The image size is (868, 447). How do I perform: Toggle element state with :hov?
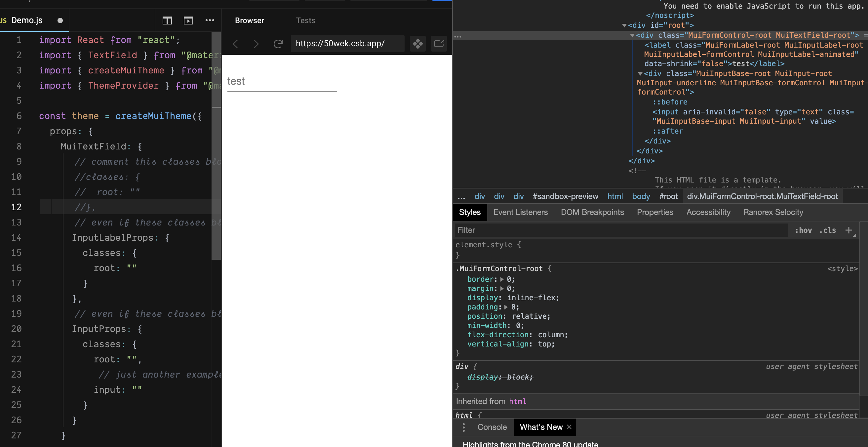pyautogui.click(x=804, y=230)
